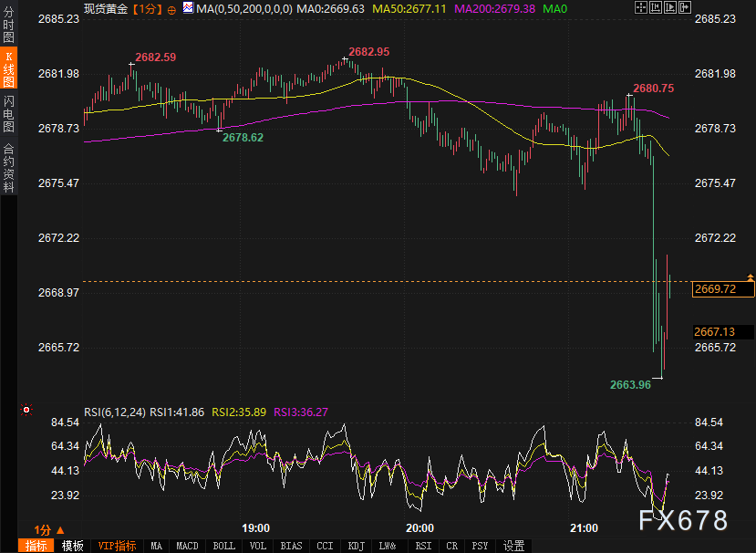Click the red plus icon beside 1分
This screenshot has height=553, width=756.
[x=171, y=9]
